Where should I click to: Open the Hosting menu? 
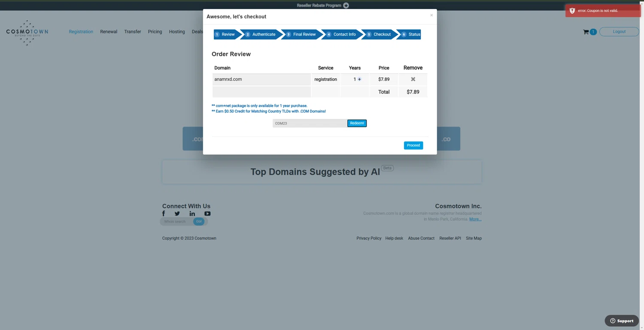coord(177,32)
